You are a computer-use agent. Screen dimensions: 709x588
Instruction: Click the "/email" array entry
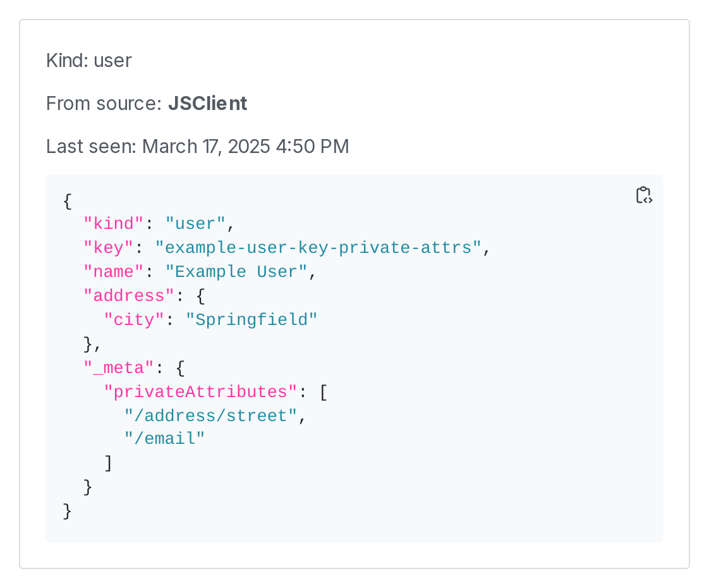pos(165,438)
